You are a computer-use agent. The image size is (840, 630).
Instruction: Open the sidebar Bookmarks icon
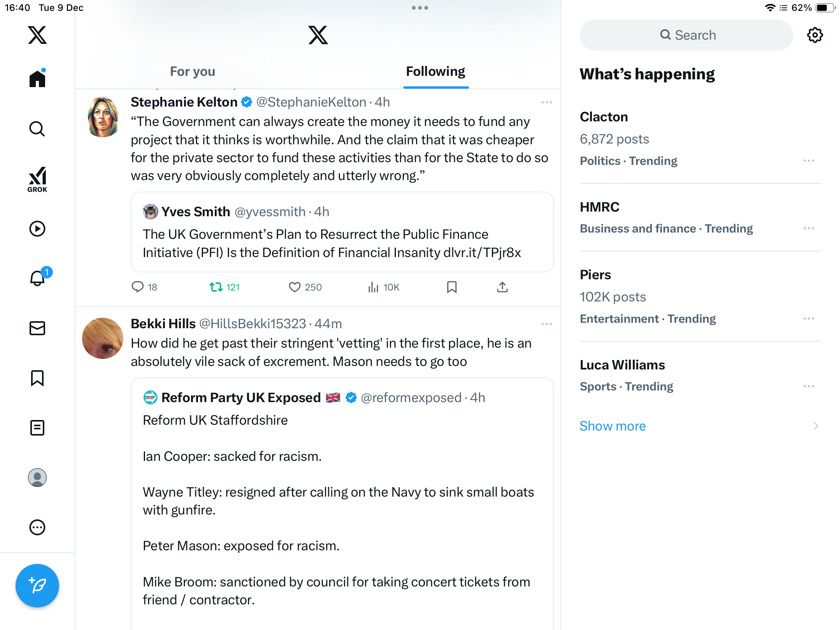(37, 378)
